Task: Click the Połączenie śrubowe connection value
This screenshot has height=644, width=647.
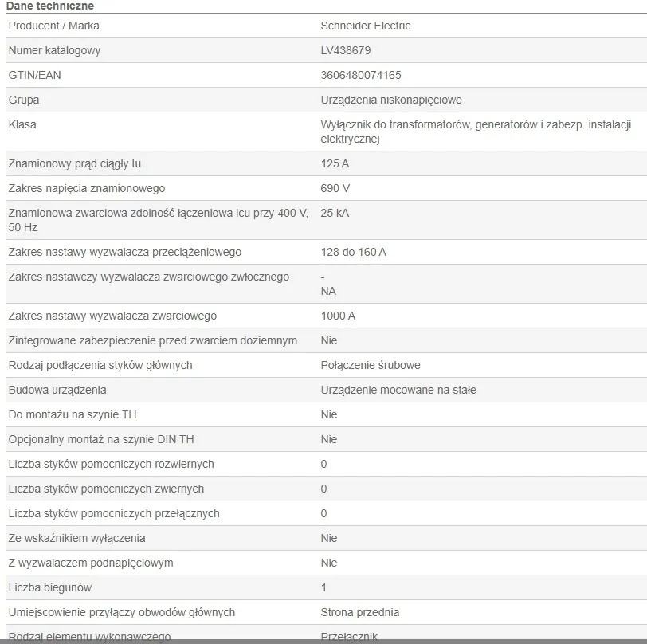Action: pos(371,365)
